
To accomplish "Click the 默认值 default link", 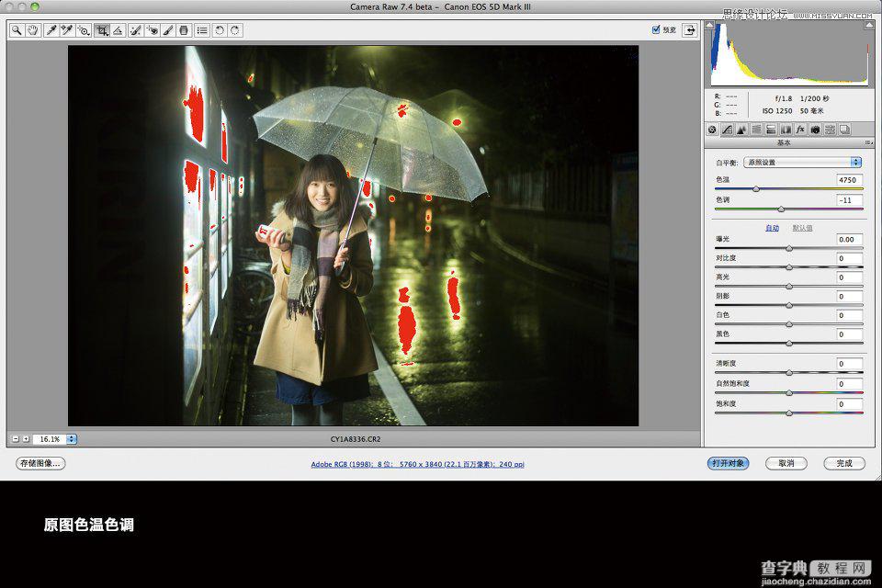I will coord(802,228).
